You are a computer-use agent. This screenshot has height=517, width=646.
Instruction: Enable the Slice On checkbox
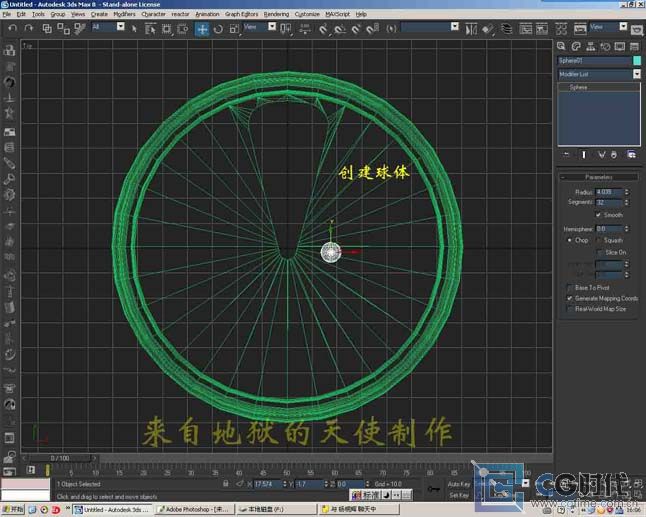(599, 252)
